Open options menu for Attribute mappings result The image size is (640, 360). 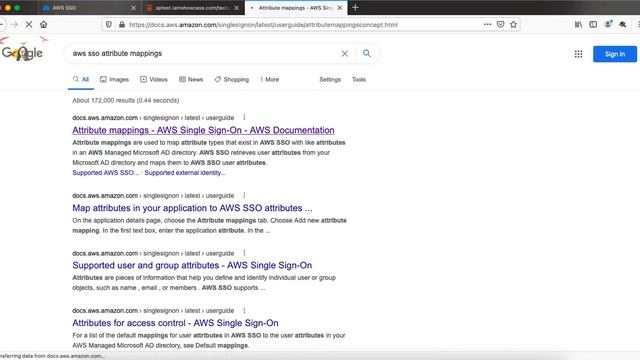244,118
